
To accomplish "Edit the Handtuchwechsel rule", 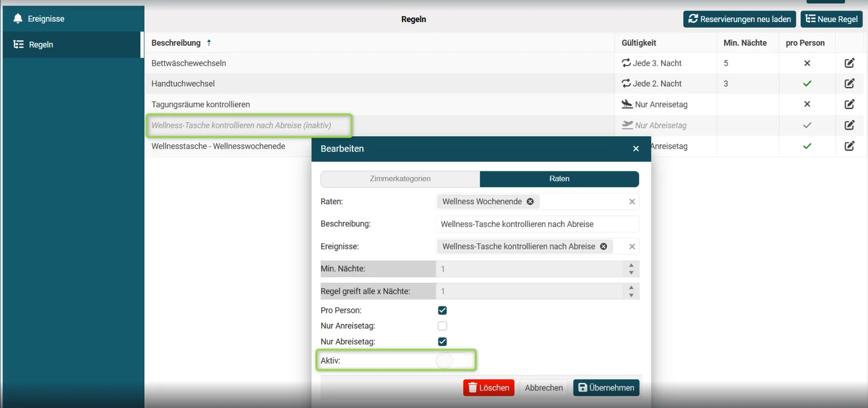I will [850, 84].
